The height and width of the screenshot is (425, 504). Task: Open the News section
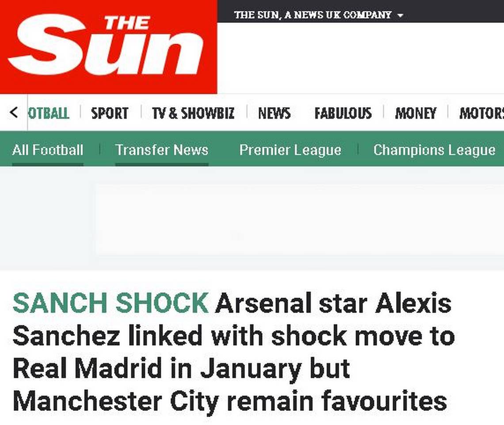click(x=274, y=113)
